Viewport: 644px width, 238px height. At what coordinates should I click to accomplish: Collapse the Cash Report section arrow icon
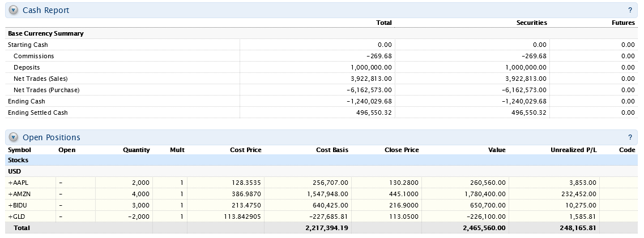(14, 10)
